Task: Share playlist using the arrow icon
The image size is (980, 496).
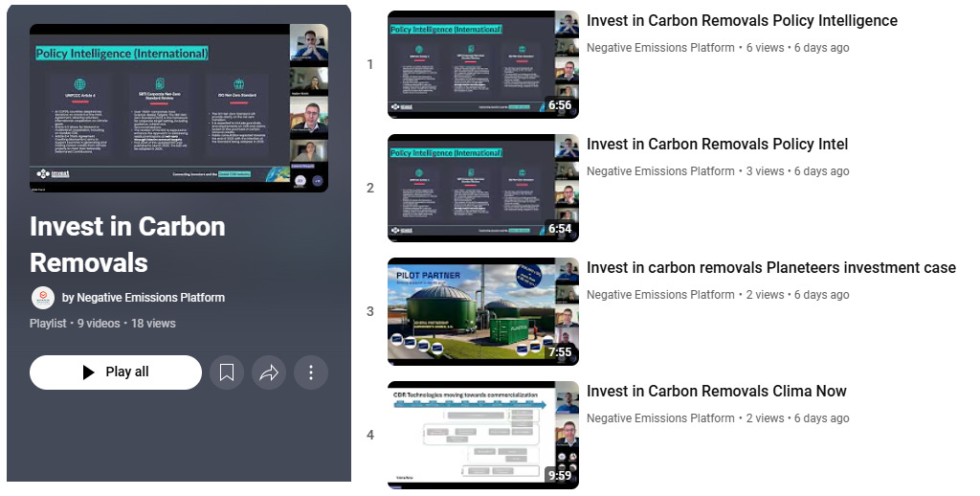Action: (269, 372)
